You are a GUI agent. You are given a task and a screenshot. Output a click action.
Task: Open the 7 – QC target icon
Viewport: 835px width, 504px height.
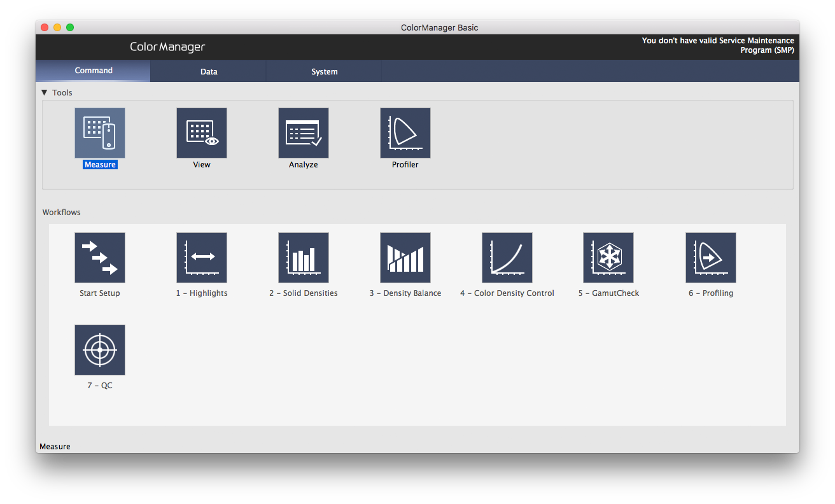click(x=100, y=350)
